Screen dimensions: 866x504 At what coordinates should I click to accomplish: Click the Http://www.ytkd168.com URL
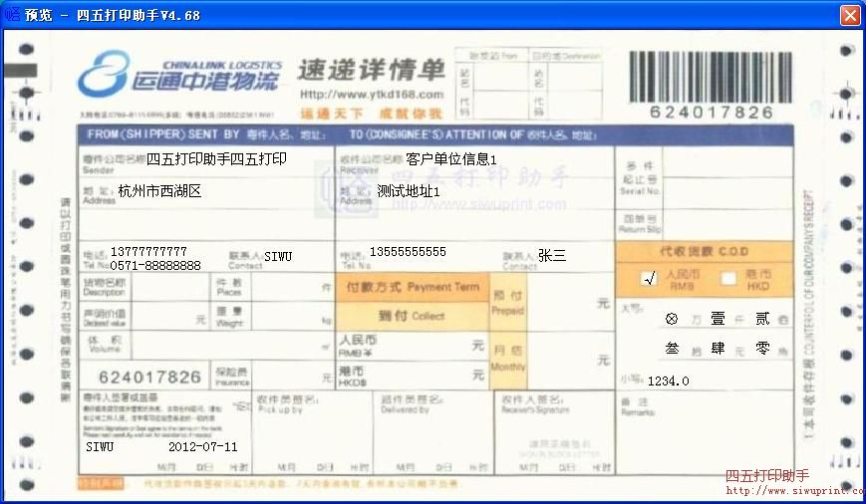[x=372, y=95]
